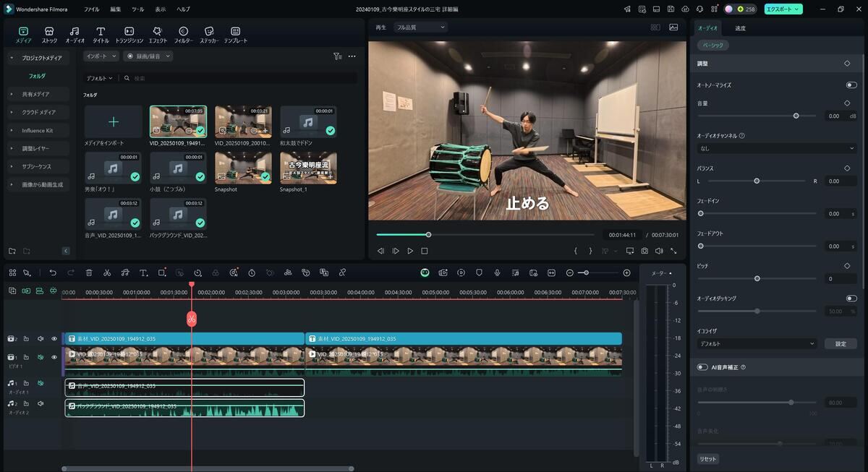The image size is (868, 472).
Task: Enable the AI音声補正 switch
Action: pyautogui.click(x=702, y=367)
